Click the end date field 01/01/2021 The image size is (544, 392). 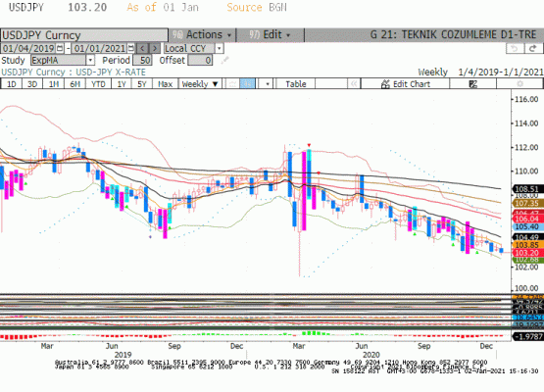[x=100, y=48]
